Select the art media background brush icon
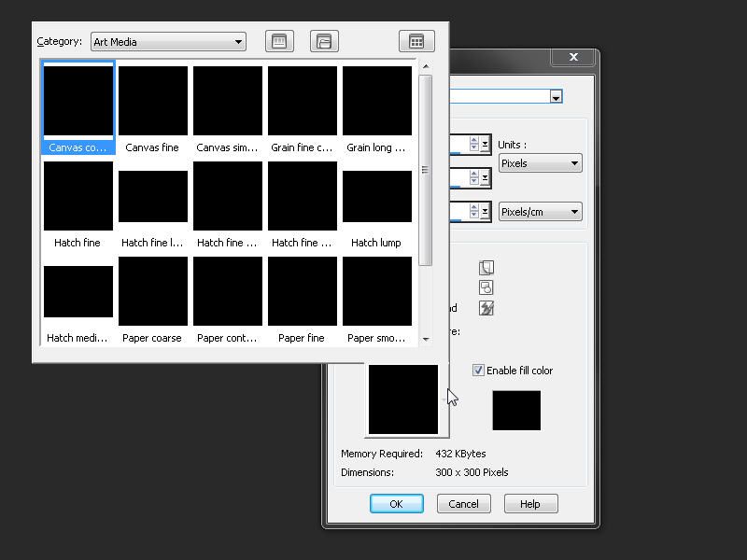 point(486,308)
